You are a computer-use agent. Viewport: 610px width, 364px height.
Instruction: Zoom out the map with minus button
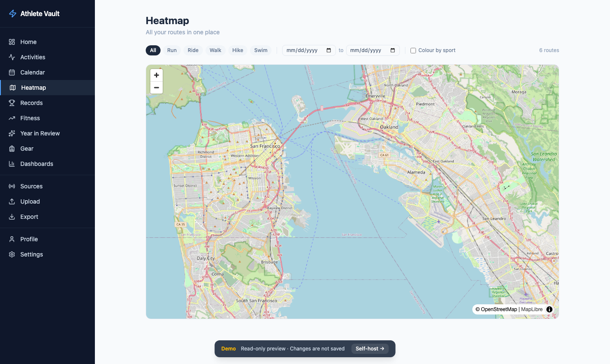pos(156,88)
